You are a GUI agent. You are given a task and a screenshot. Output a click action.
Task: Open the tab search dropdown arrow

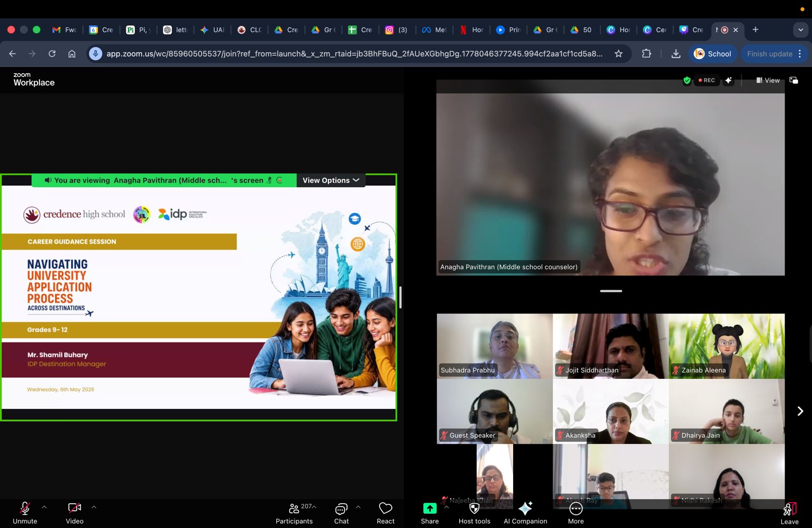coord(800,30)
